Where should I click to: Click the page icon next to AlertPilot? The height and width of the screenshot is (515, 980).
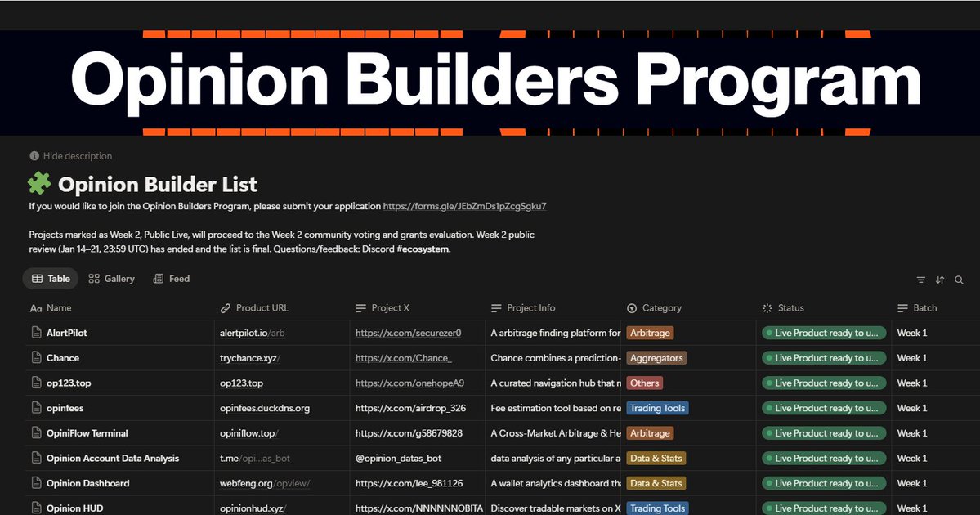click(36, 333)
